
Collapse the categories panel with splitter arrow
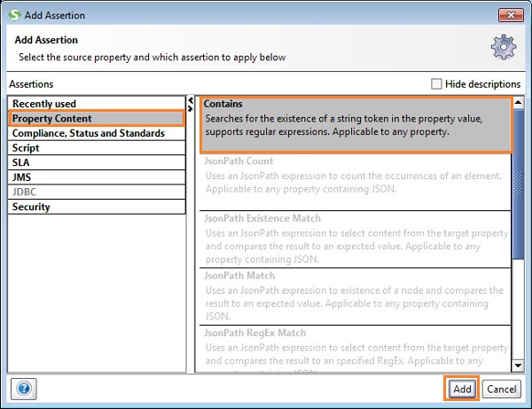click(191, 99)
